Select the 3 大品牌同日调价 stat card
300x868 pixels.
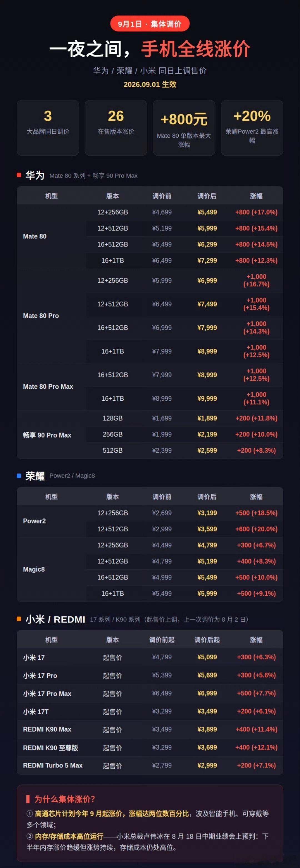(x=48, y=128)
